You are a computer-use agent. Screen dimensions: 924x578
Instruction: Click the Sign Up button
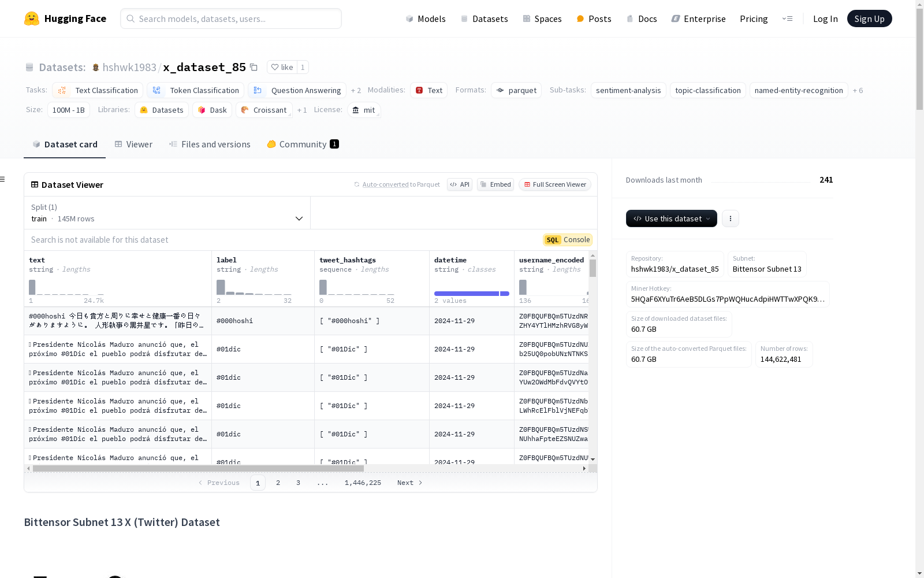point(869,18)
